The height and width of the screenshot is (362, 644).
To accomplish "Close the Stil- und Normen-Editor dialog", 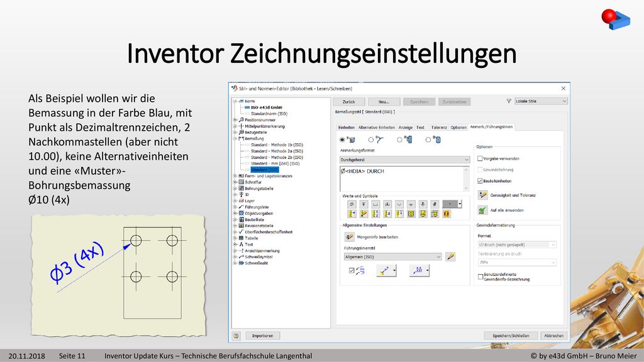I will click(x=563, y=88).
